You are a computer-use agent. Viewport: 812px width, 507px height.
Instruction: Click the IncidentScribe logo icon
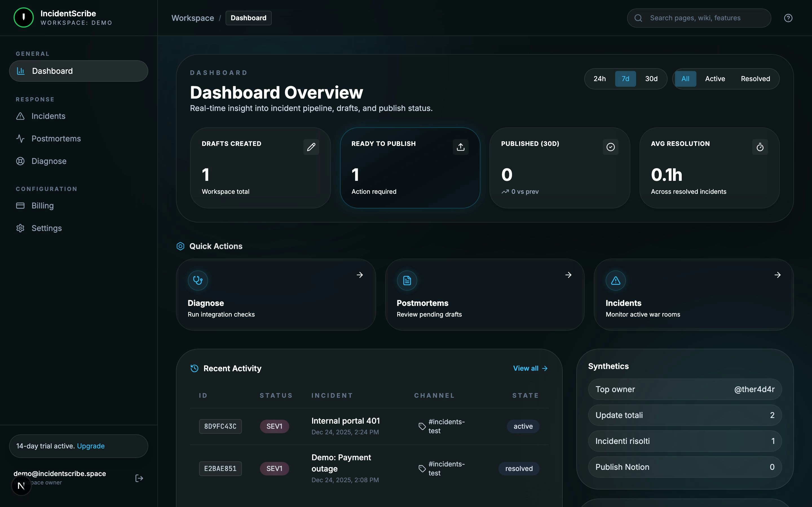[x=23, y=17]
